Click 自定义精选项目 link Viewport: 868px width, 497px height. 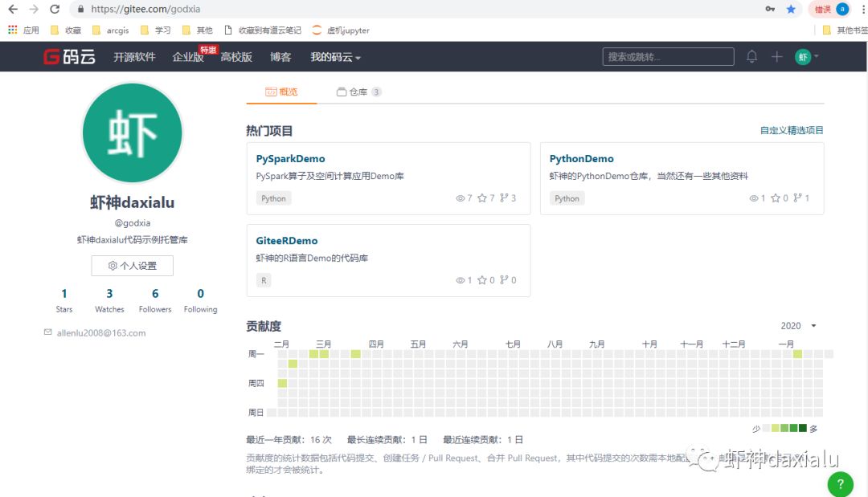click(x=792, y=130)
